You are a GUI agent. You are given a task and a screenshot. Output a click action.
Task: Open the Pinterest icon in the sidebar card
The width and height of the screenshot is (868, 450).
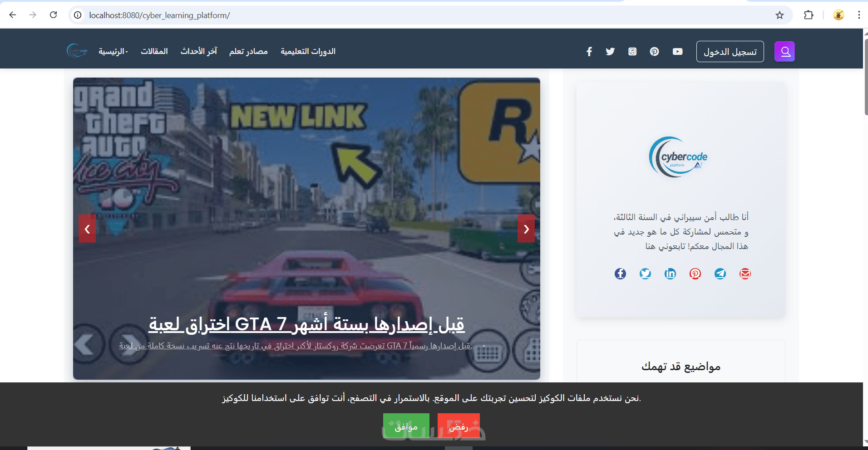pyautogui.click(x=695, y=274)
